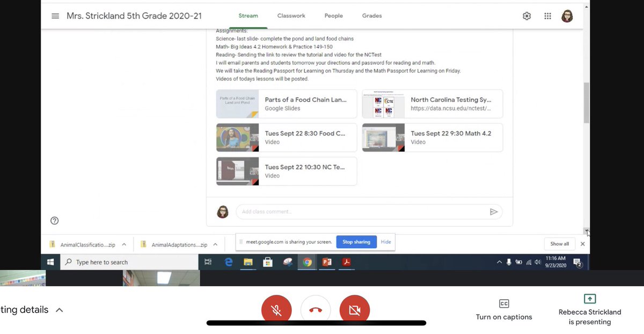Image resolution: width=644 pixels, height=334 pixels.
Task: Click Stop sharing button
Action: (356, 242)
